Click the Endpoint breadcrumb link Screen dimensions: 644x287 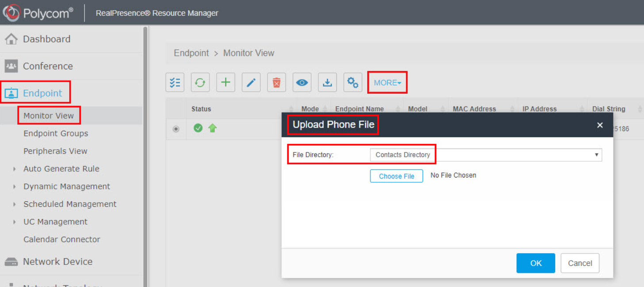click(x=191, y=53)
